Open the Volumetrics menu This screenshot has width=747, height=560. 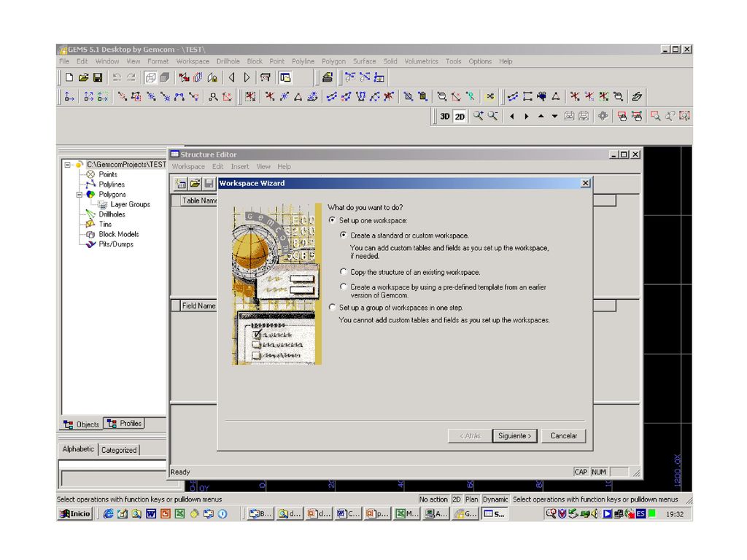point(421,61)
